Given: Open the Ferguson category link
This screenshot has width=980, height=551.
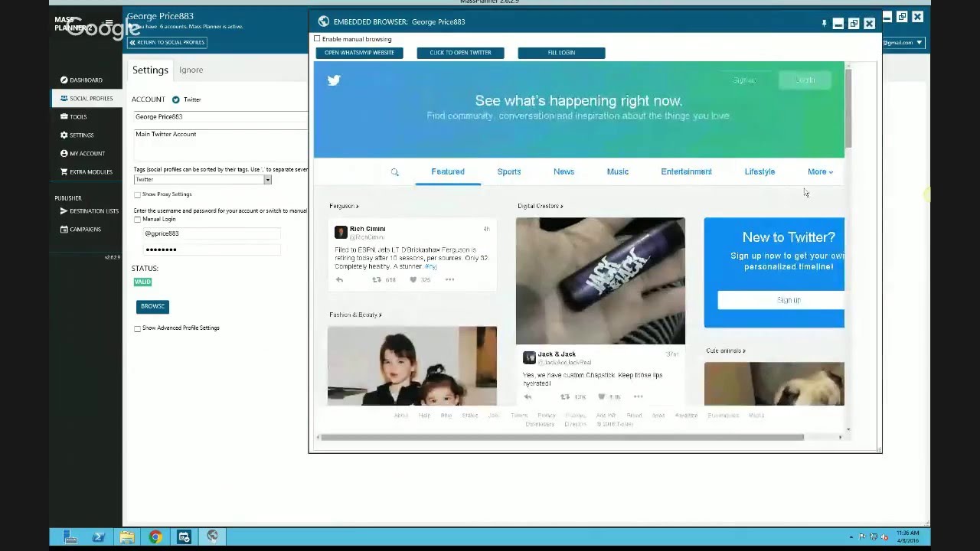Looking at the screenshot, I should [344, 206].
